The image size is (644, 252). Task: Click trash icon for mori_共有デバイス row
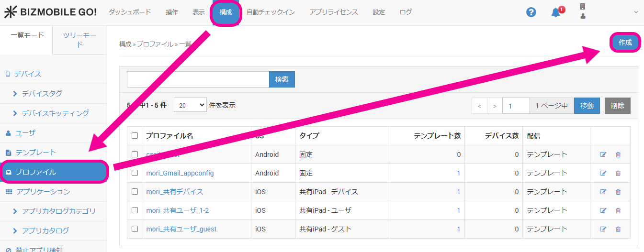[618, 192]
